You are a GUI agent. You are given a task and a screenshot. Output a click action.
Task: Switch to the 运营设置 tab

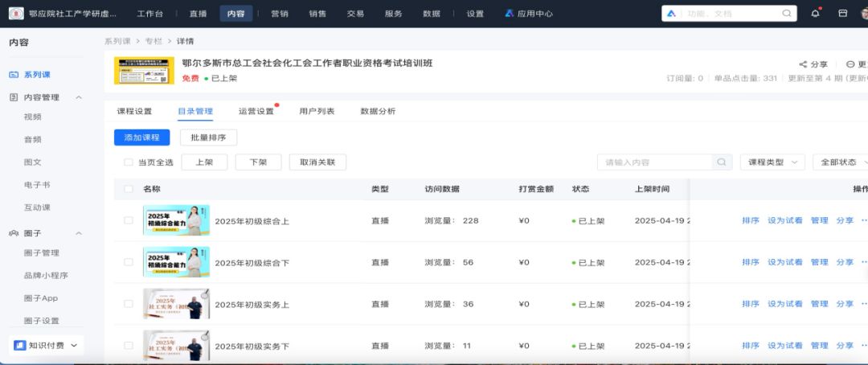pos(256,112)
